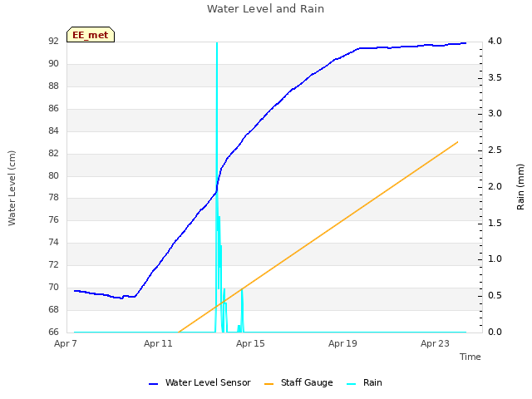532x399 pixels.
Task: Click the Time axis label
Action: (x=470, y=357)
